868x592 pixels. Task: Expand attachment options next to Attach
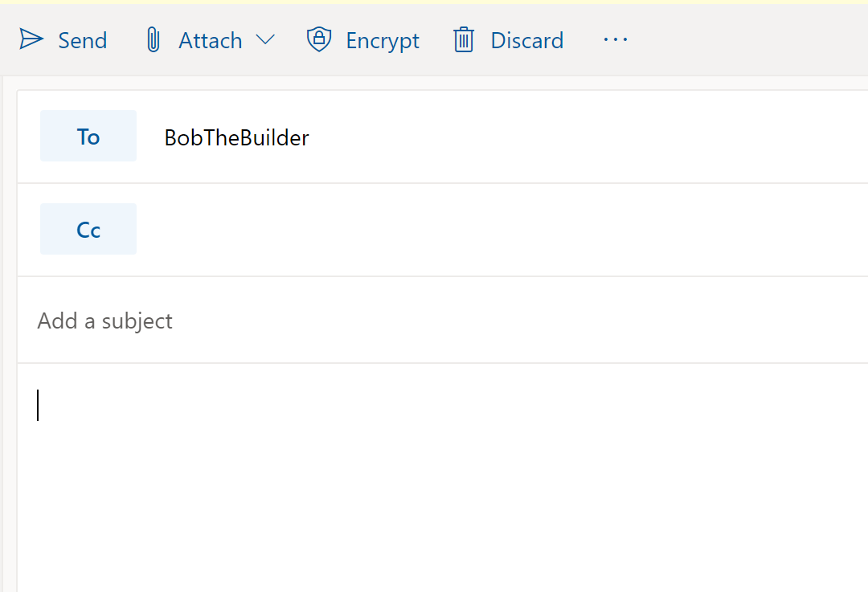(x=266, y=39)
